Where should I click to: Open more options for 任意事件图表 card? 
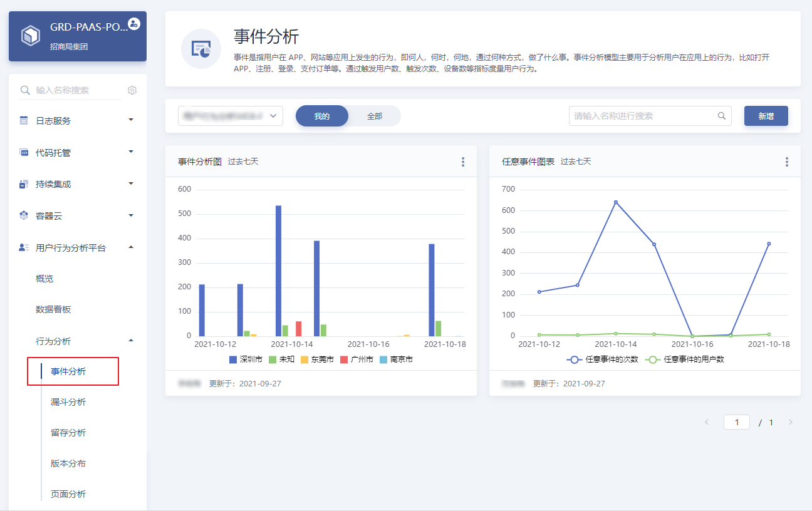pyautogui.click(x=787, y=162)
